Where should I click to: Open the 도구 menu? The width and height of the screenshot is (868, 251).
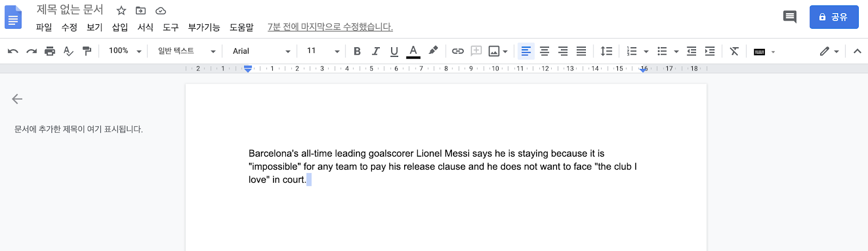coord(170,27)
